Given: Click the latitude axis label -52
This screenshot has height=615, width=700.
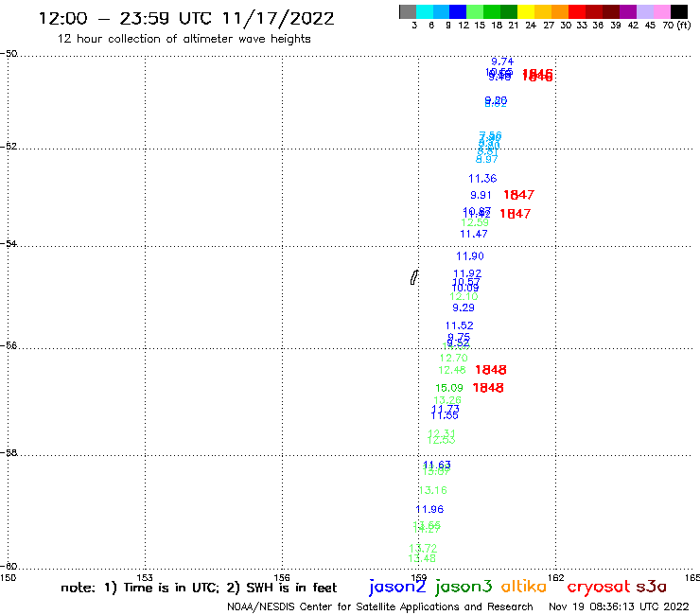Looking at the screenshot, I should tap(9, 146).
